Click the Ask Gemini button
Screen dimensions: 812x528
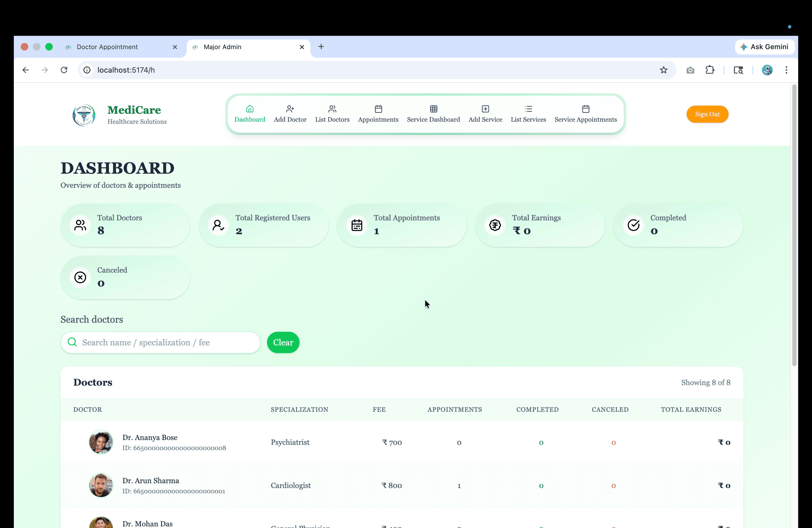pos(764,47)
